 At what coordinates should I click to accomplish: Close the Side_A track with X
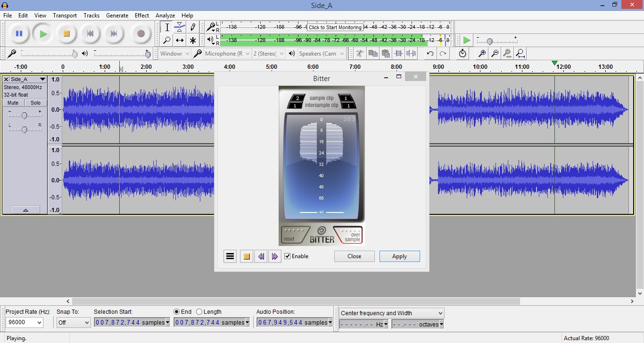click(x=6, y=79)
